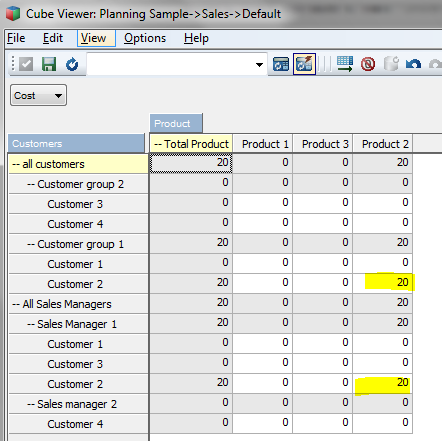
Task: Click the Recalculate refresh arrow icon
Action: point(72,64)
